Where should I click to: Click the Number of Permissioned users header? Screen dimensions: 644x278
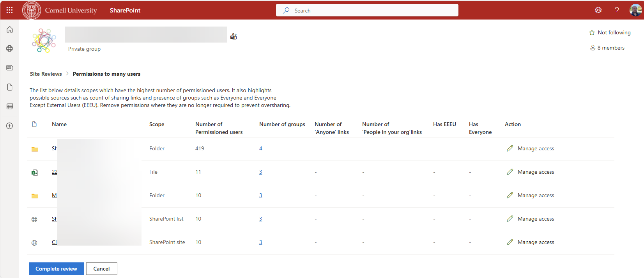click(219, 128)
